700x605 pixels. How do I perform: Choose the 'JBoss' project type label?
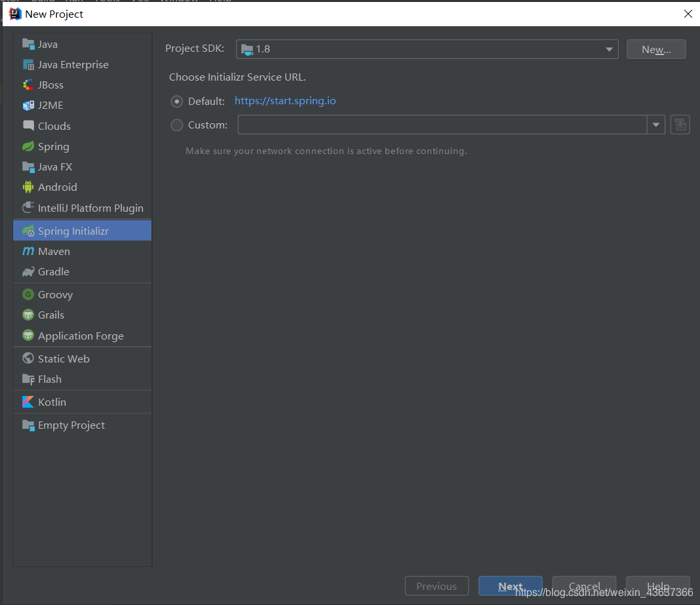point(50,85)
